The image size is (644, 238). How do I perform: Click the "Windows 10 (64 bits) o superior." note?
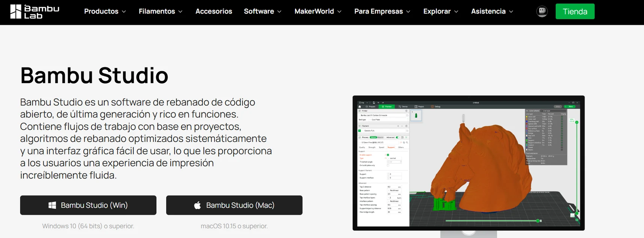[88, 226]
